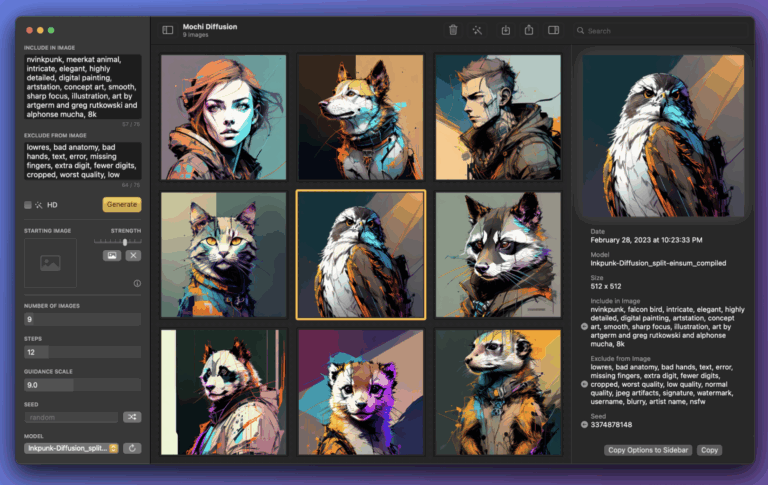Toggle the right info panel icon

click(x=553, y=30)
